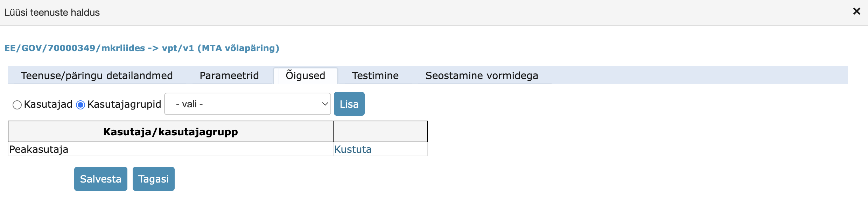This screenshot has width=868, height=207.
Task: Open the Seostamine vormidega tab
Action: pyautogui.click(x=482, y=75)
